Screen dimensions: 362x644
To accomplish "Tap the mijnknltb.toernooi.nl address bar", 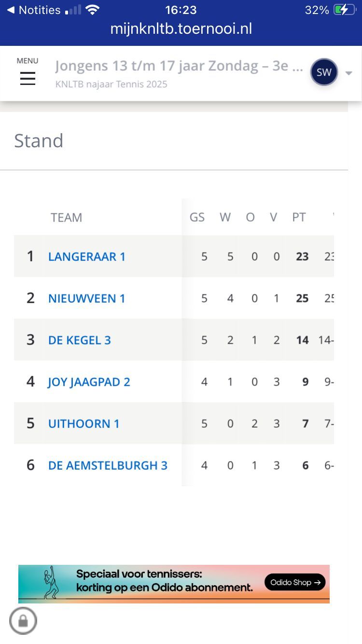I will pyautogui.click(x=181, y=29).
